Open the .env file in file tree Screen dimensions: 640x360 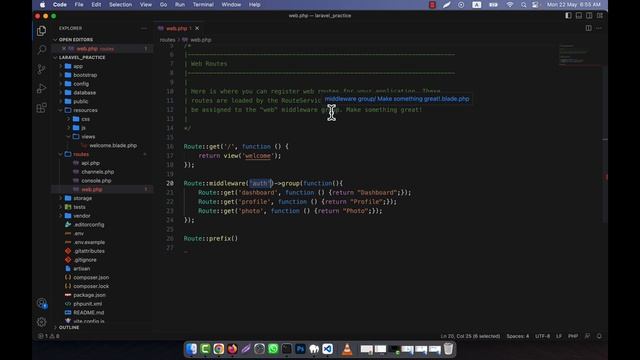(x=79, y=233)
